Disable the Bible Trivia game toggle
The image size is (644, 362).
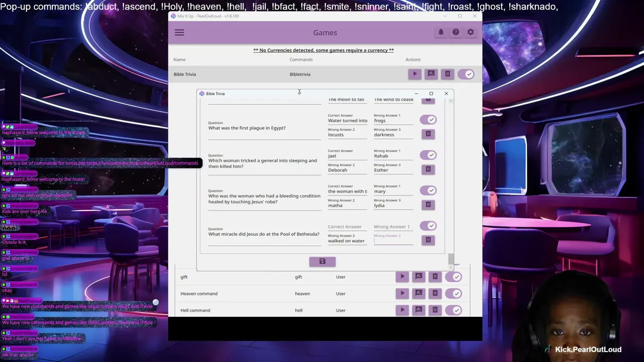click(x=466, y=74)
